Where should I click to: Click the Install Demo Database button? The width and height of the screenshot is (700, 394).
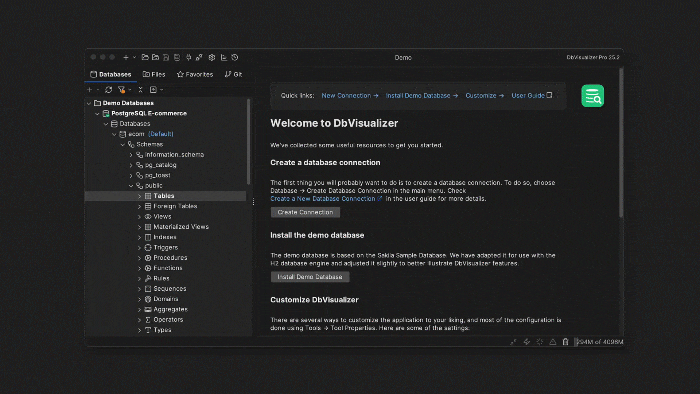(x=310, y=277)
